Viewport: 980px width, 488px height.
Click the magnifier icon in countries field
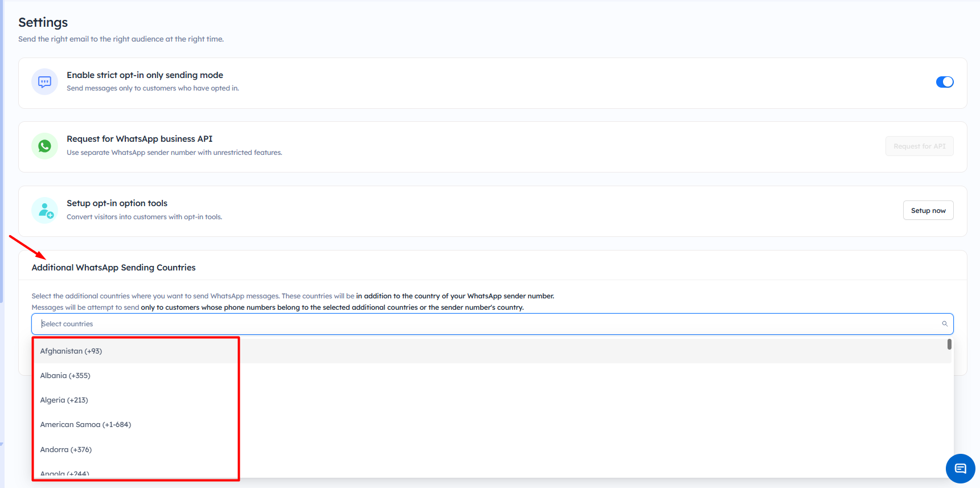[944, 324]
